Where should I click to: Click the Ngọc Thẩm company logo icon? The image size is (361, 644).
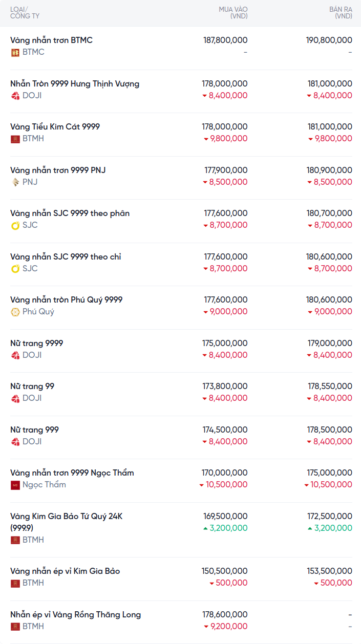point(15,485)
